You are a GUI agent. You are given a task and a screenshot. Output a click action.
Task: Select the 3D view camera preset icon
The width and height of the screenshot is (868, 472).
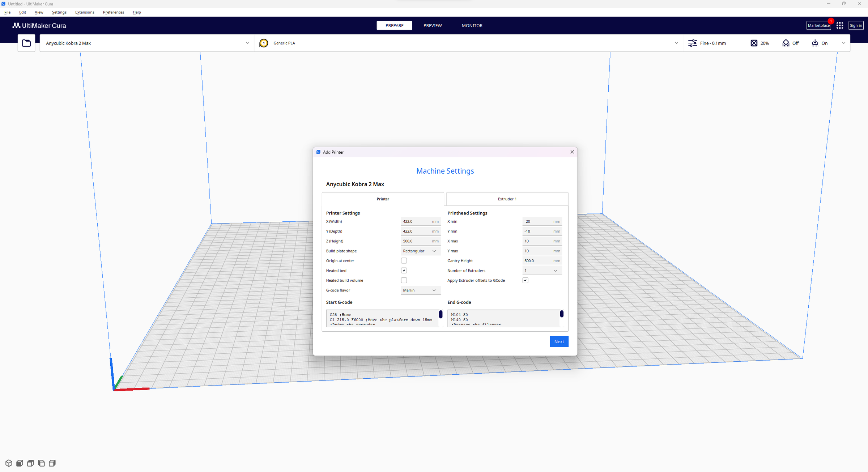(x=8, y=463)
